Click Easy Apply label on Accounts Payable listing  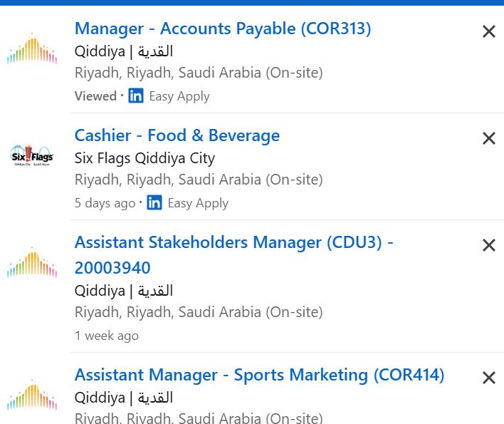pyautogui.click(x=179, y=96)
